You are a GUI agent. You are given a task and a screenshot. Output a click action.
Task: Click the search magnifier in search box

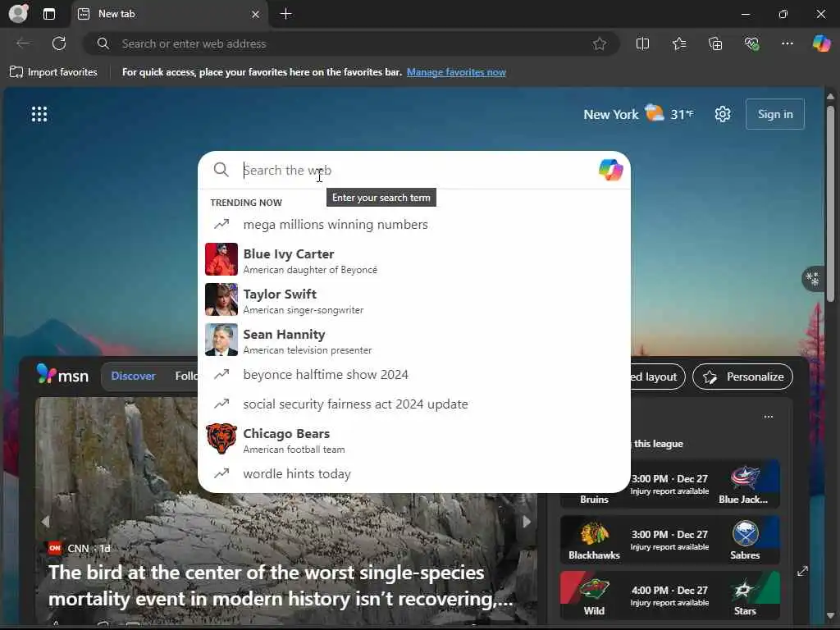221,171
